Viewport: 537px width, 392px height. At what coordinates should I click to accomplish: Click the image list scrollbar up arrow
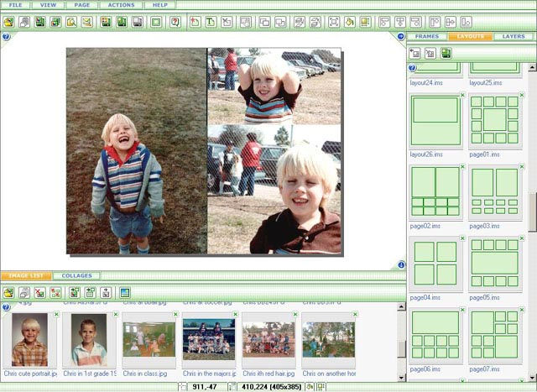point(402,307)
